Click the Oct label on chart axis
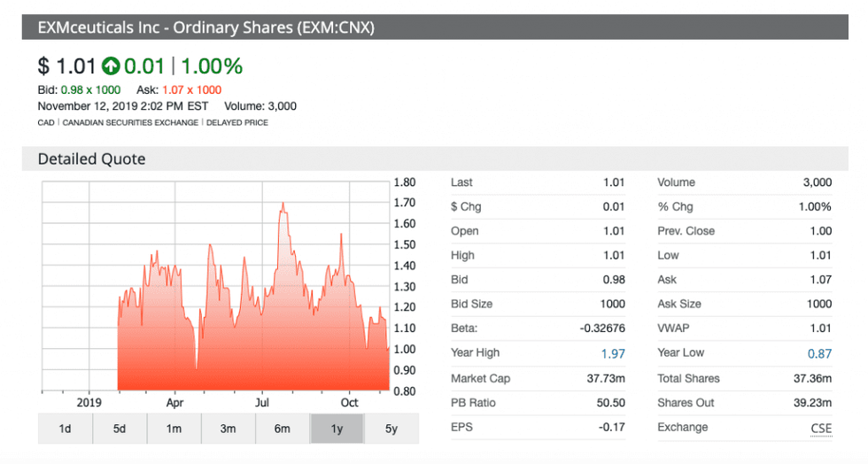This screenshot has height=464, width=868. (349, 400)
